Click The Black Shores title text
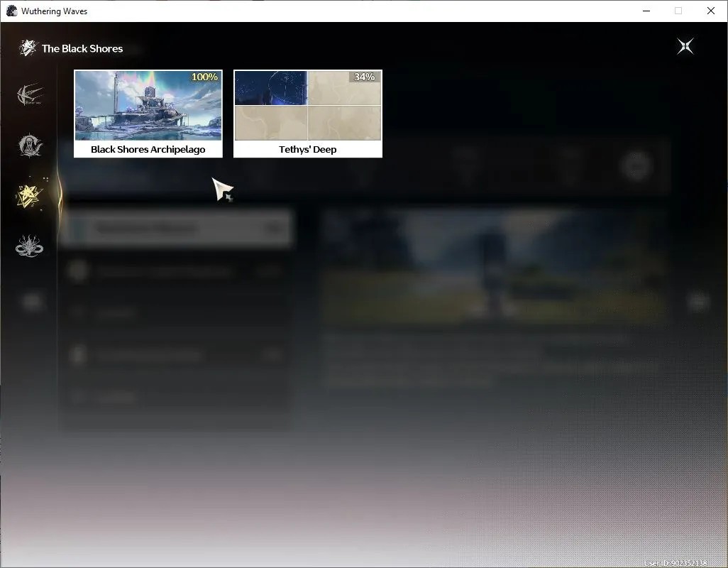Image resolution: width=728 pixels, height=568 pixels. click(x=82, y=48)
